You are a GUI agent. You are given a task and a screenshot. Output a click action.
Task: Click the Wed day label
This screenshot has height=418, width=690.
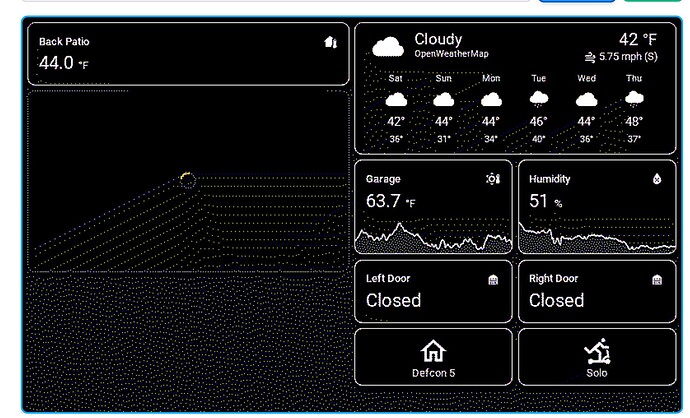point(587,78)
